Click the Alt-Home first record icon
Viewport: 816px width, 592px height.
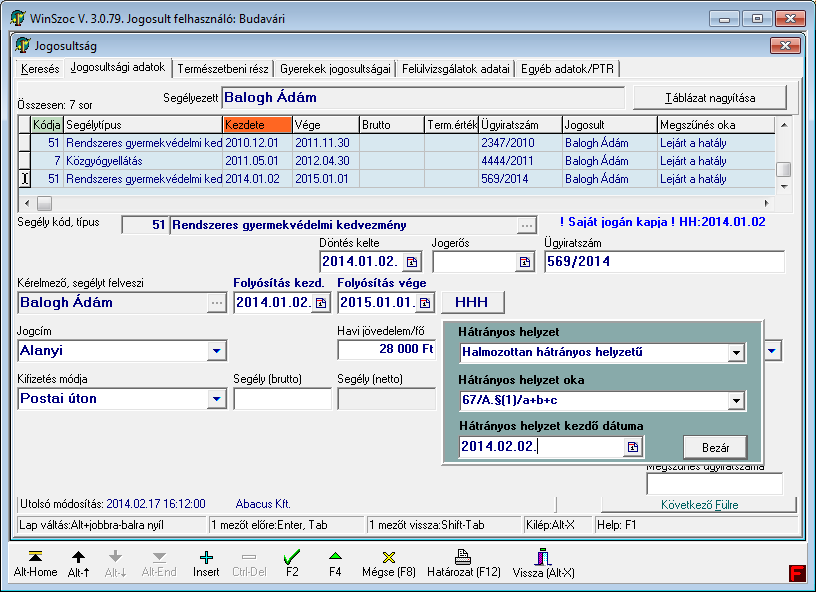pos(35,557)
